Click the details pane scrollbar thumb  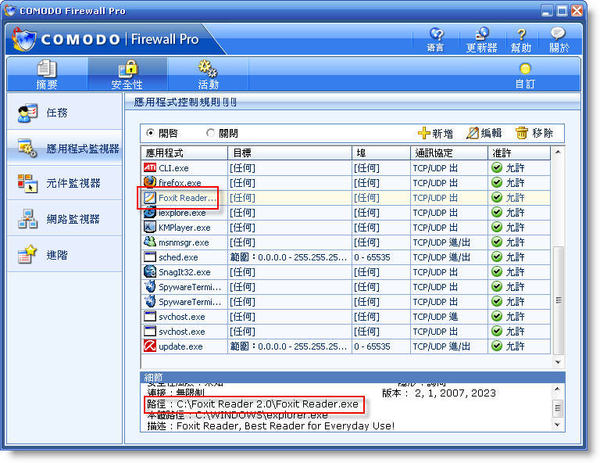tap(558, 408)
